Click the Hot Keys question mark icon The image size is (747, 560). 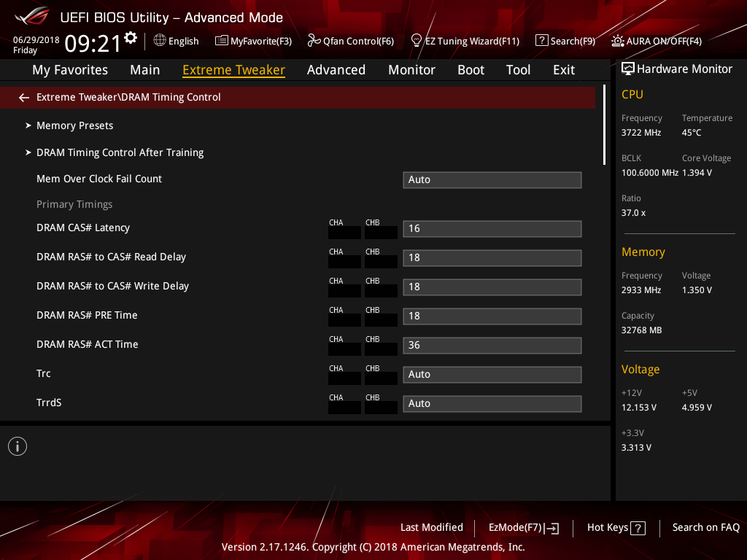[x=638, y=528]
